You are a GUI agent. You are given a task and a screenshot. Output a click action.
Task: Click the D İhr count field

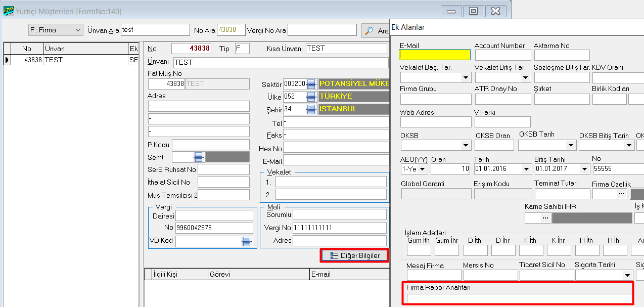[x=503, y=250]
